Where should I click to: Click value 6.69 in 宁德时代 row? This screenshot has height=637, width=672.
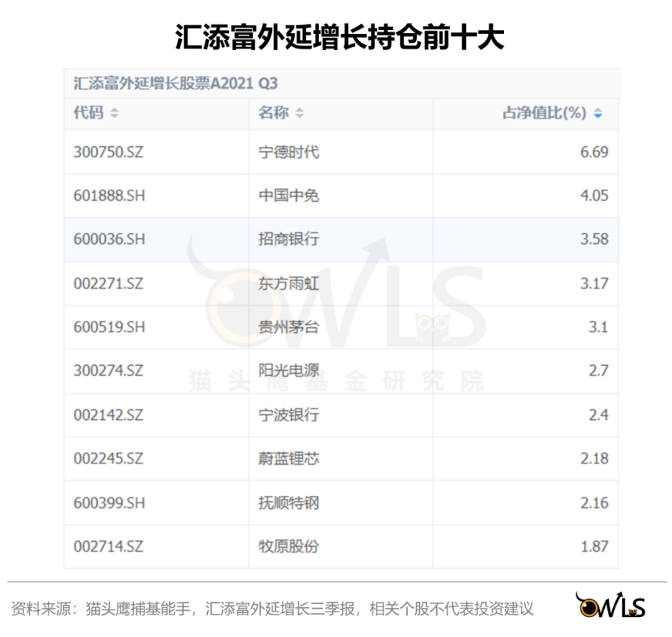[594, 152]
